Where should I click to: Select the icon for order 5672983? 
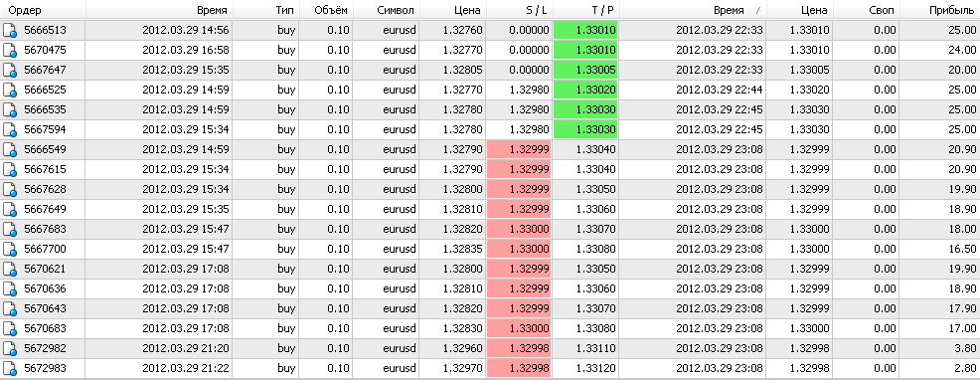point(9,369)
